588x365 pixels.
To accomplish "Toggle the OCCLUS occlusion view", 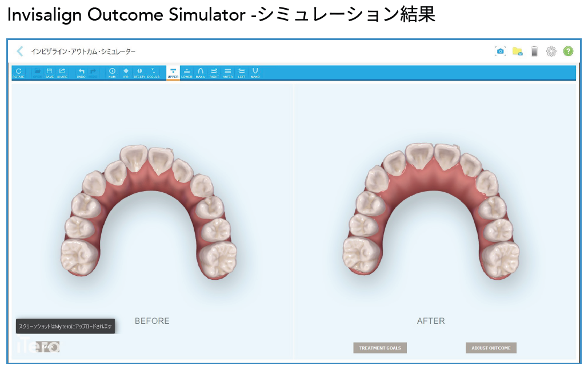I will (x=153, y=73).
